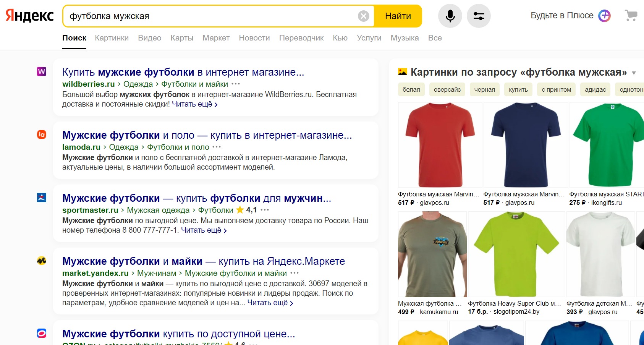Go to the Новости tab
Image resolution: width=644 pixels, height=345 pixels.
pos(254,38)
